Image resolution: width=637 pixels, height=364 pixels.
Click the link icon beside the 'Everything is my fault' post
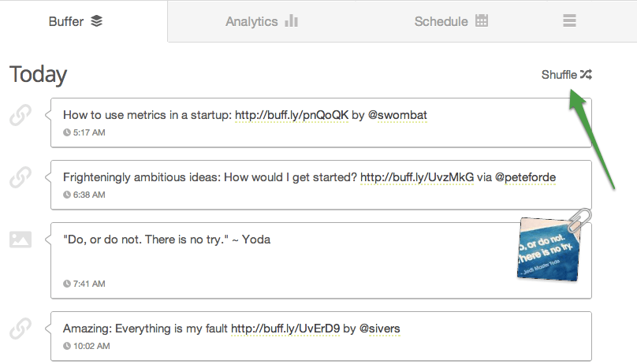(20, 327)
